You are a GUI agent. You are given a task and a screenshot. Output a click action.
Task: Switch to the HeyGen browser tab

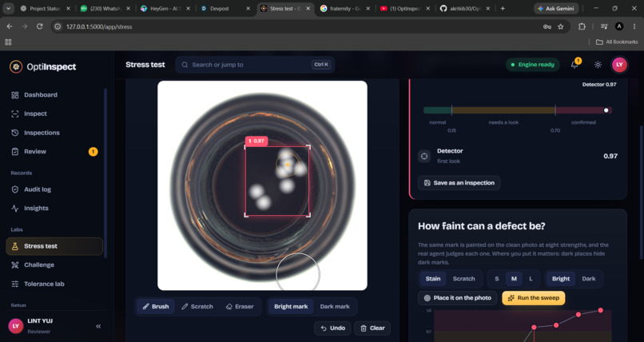(x=165, y=8)
